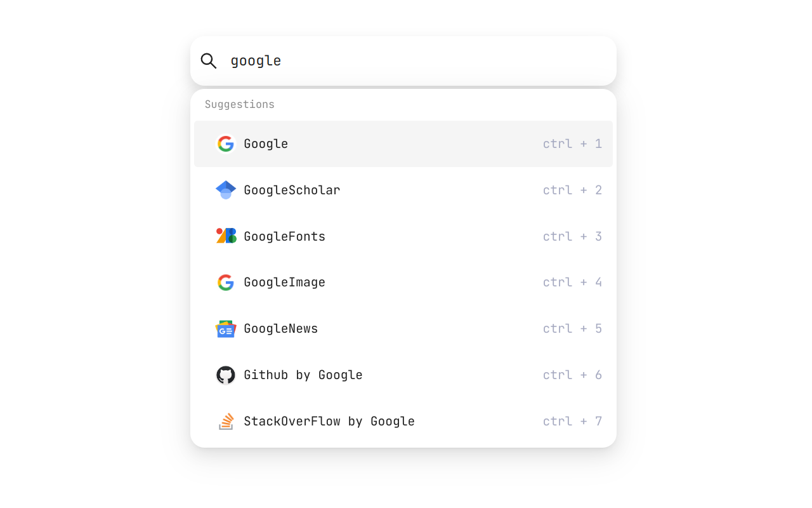The width and height of the screenshot is (812, 508).
Task: Click the Google News icon
Action: pos(226,329)
